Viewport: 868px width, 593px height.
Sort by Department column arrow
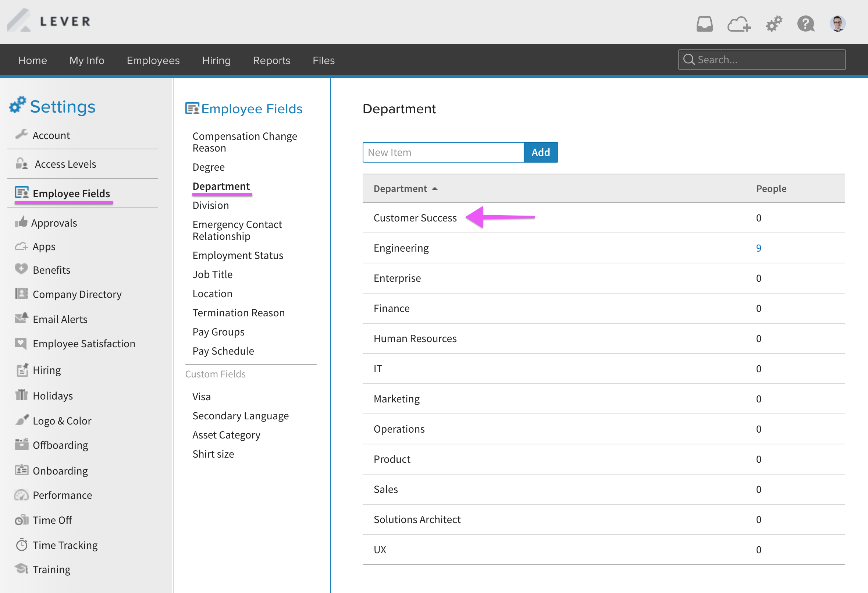tap(435, 189)
